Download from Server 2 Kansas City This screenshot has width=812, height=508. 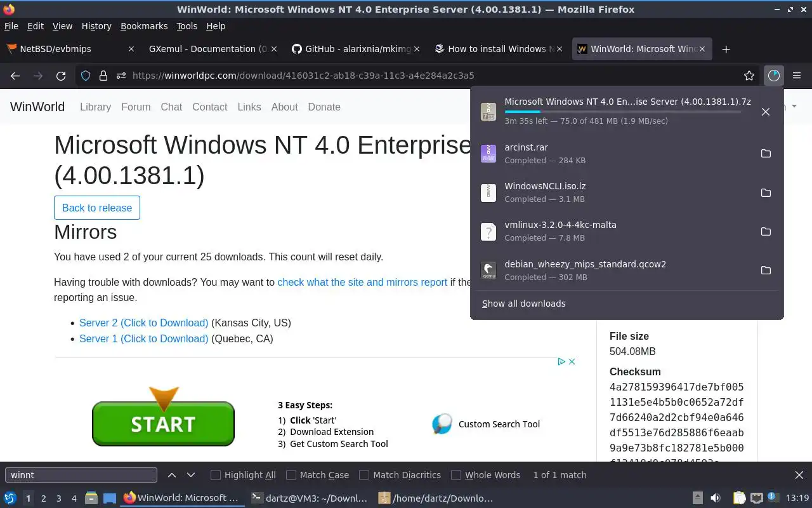coord(143,323)
